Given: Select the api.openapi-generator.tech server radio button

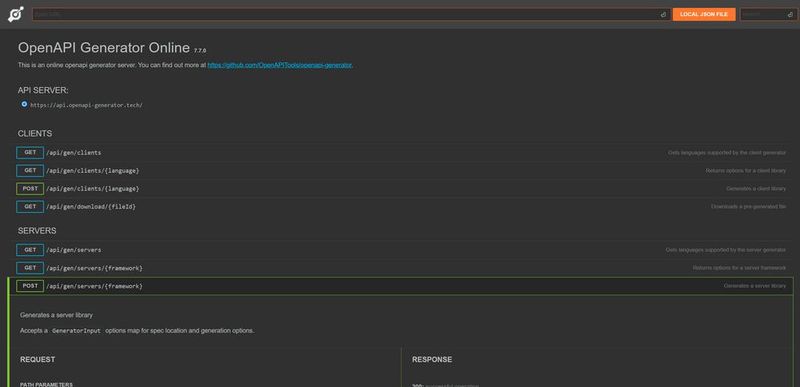Looking at the screenshot, I should click(24, 104).
